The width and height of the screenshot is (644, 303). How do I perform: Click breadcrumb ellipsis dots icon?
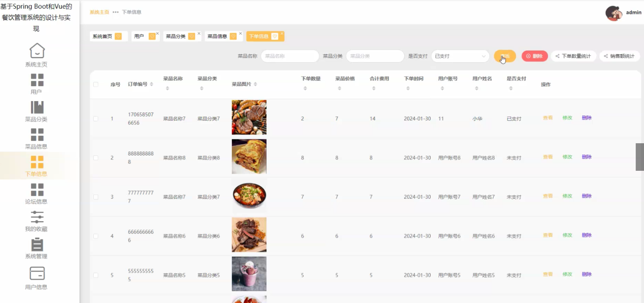116,12
